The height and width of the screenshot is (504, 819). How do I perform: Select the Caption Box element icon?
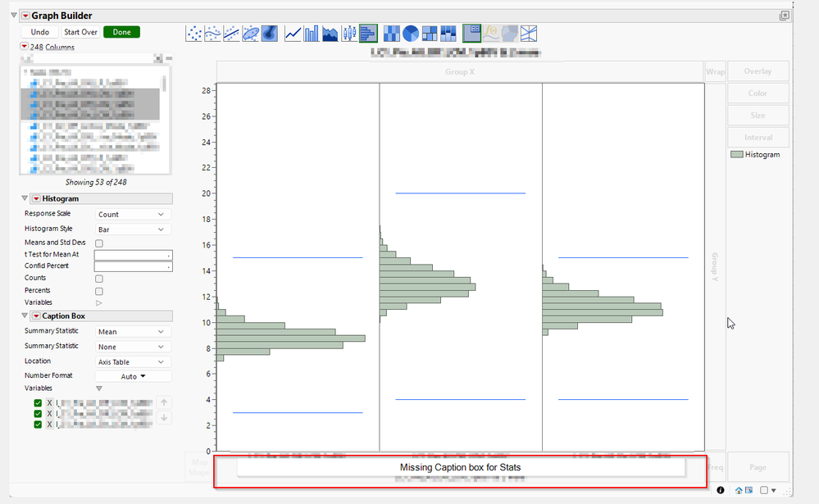tap(471, 34)
